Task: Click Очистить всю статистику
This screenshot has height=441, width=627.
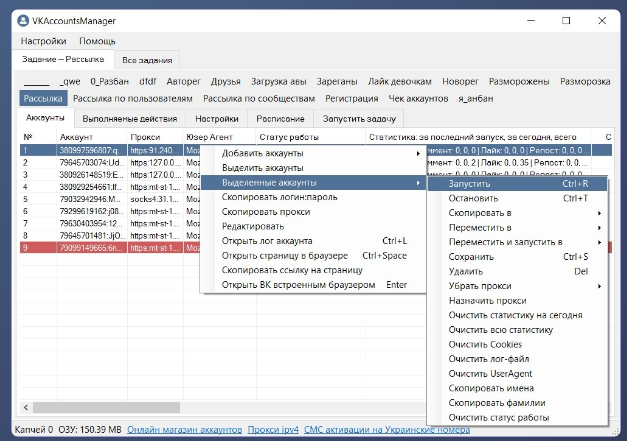Action: (517, 330)
